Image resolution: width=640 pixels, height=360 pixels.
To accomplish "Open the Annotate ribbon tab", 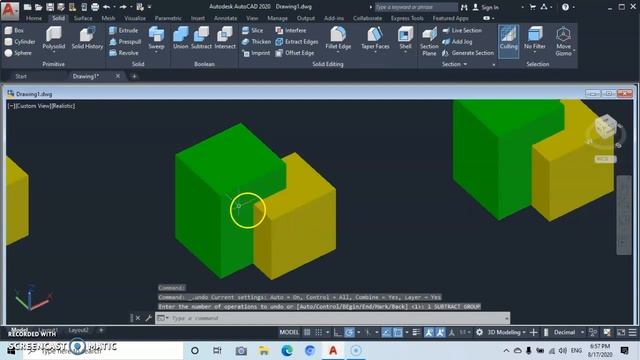I will [225, 18].
